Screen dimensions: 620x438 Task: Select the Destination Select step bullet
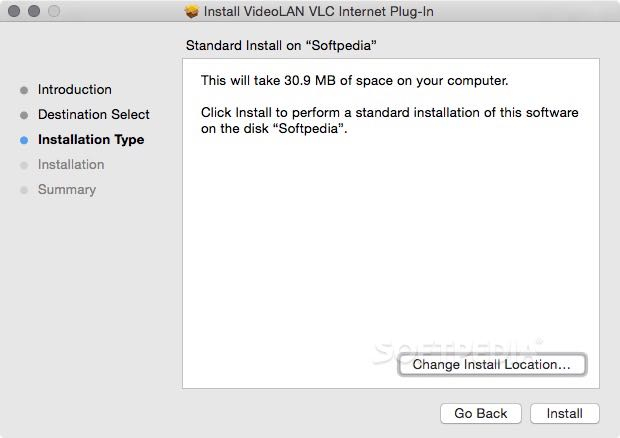[x=24, y=115]
